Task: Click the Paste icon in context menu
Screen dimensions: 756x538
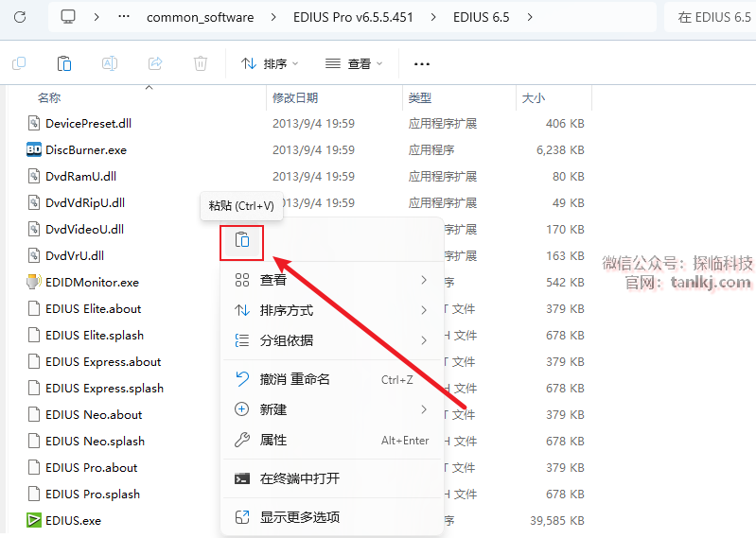Action: coord(241,240)
